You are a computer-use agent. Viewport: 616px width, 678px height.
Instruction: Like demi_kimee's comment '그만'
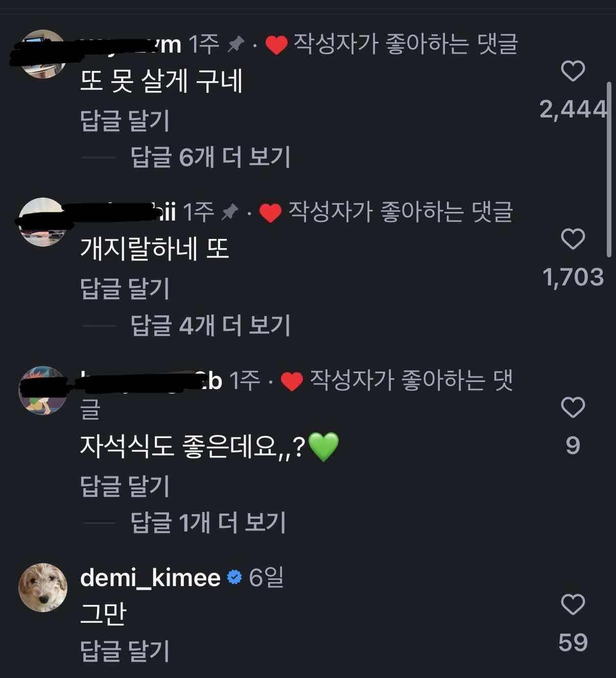tap(573, 604)
